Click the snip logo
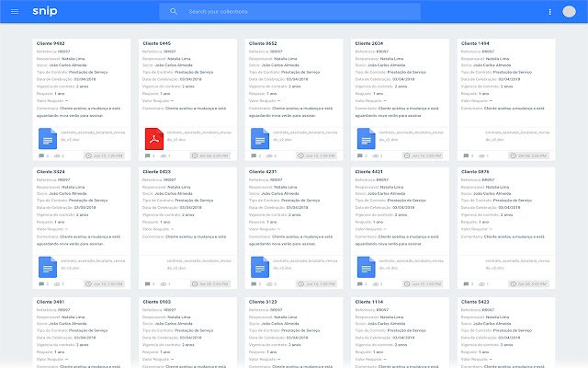The height and width of the screenshot is (368, 588). [45, 11]
